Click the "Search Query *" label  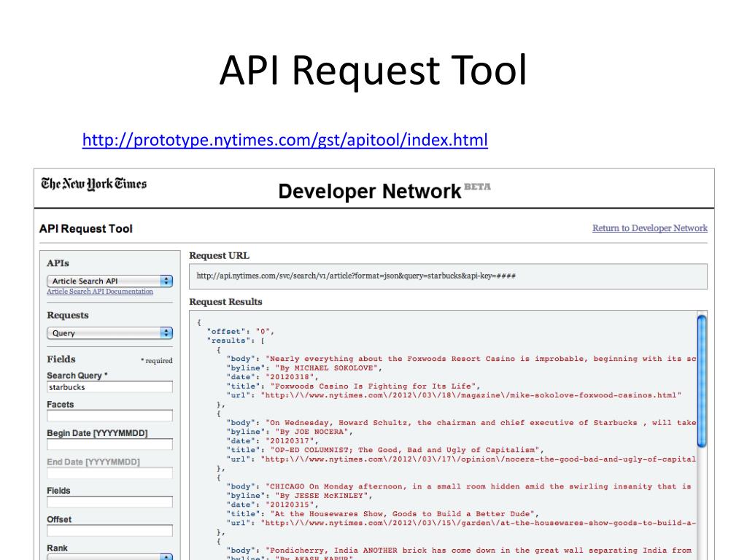click(x=77, y=376)
